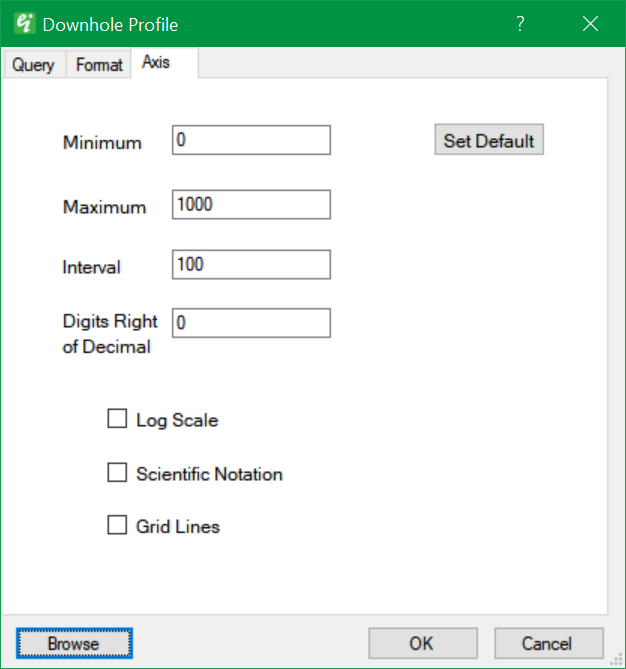Click the Digits Right of Decimal label
Screen dimensions: 626x669
(110, 334)
